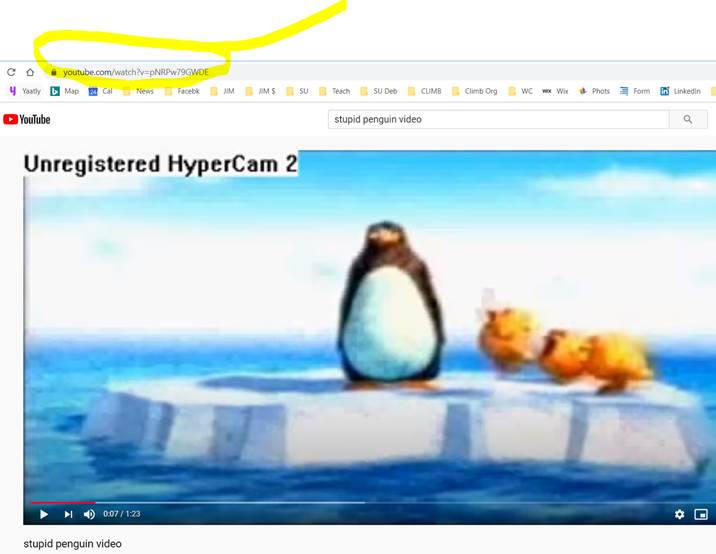The image size is (716, 554).
Task: Expand the Teach bookmark folder
Action: (x=335, y=91)
